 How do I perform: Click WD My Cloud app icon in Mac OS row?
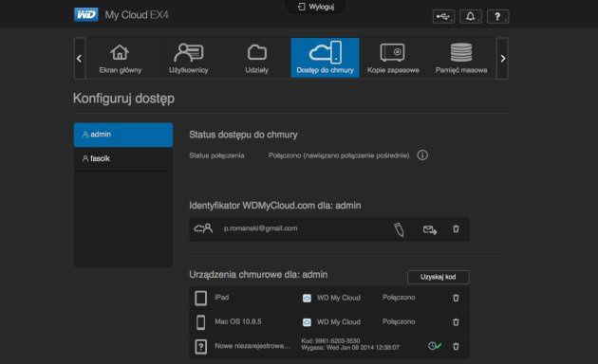tap(307, 322)
